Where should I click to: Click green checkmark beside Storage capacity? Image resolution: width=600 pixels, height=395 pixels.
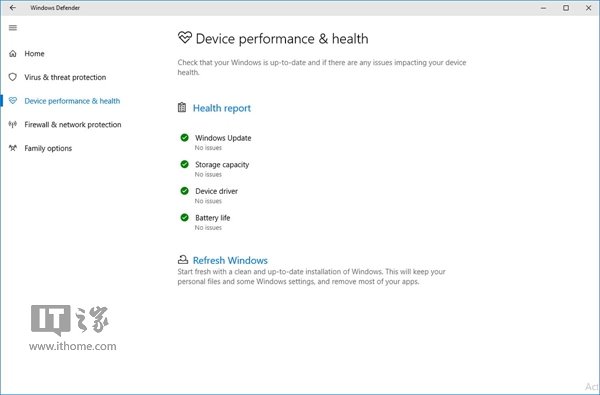(184, 164)
